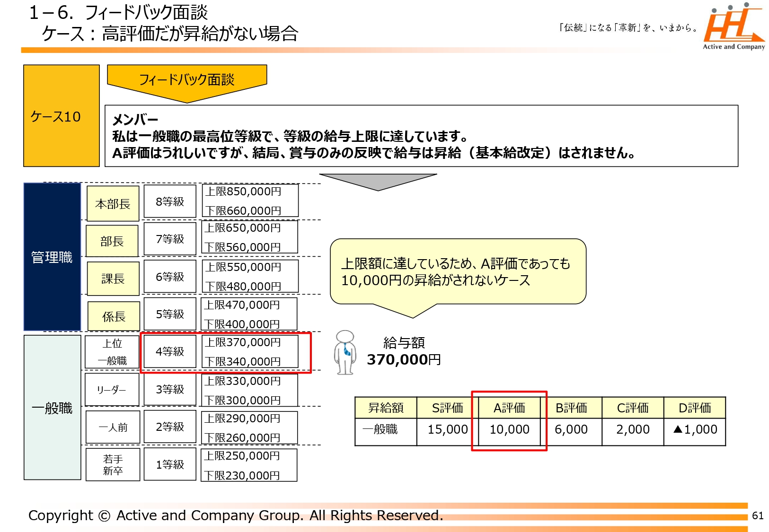Select the S評価 column header
Screen dimensions: 769x532
click(447, 408)
